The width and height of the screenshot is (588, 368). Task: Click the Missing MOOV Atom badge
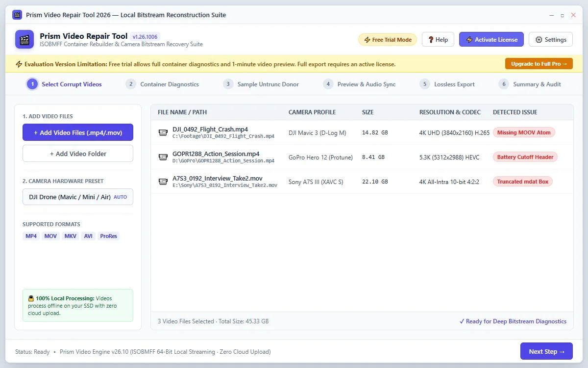pyautogui.click(x=524, y=132)
